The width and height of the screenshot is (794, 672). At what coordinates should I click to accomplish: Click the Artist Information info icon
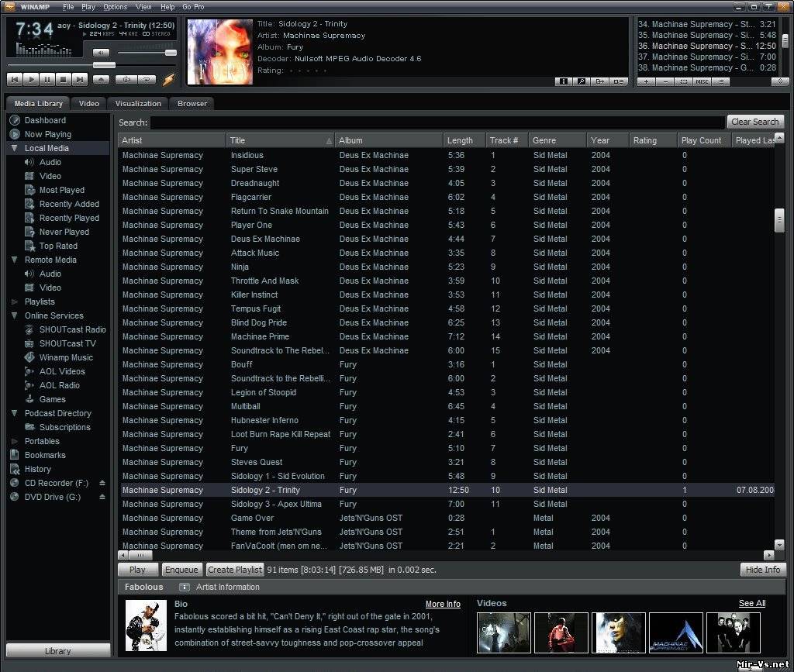(x=185, y=587)
